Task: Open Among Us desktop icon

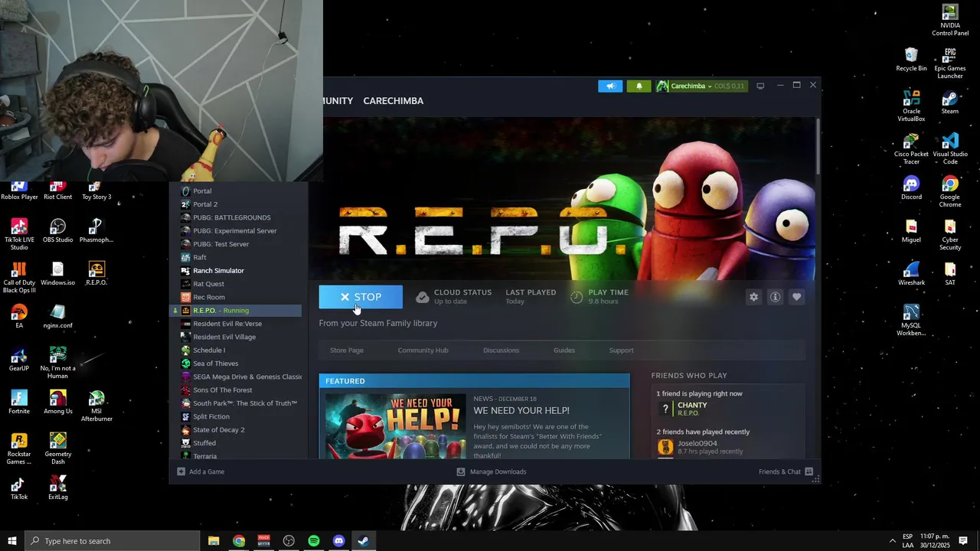Action: click(57, 403)
